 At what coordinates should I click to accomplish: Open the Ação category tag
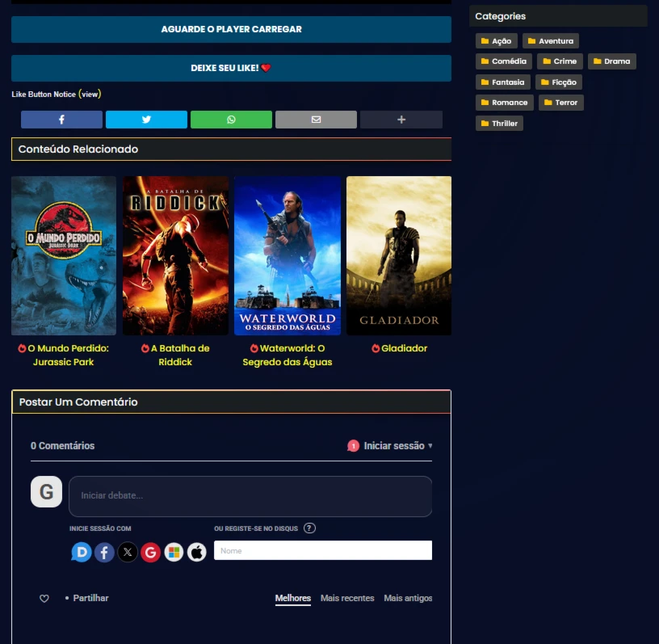[x=497, y=40]
